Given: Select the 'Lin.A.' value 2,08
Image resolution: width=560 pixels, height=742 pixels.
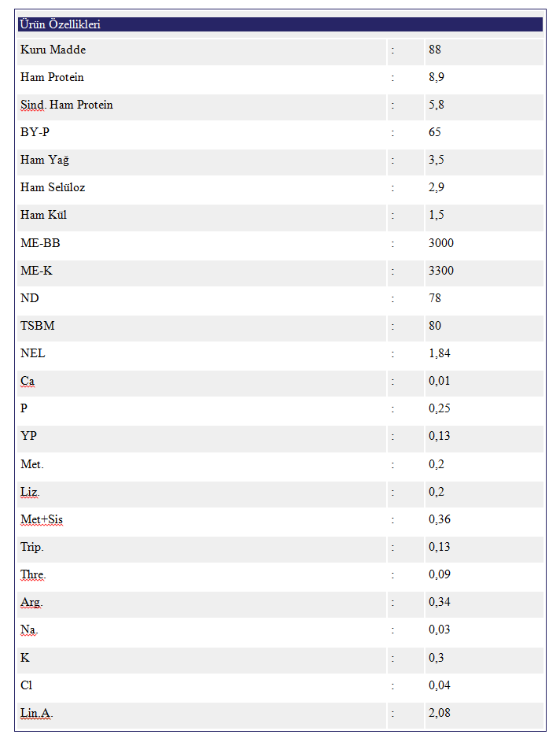Looking at the screenshot, I should [x=440, y=713].
